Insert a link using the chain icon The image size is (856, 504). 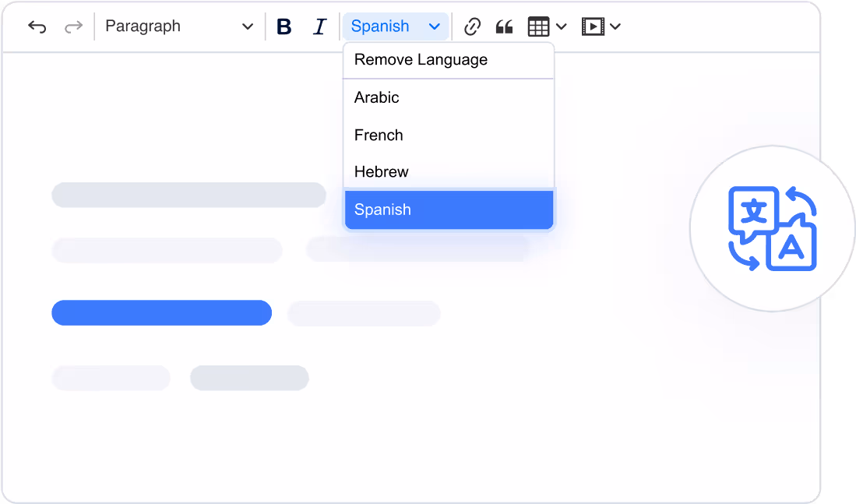[x=472, y=26]
